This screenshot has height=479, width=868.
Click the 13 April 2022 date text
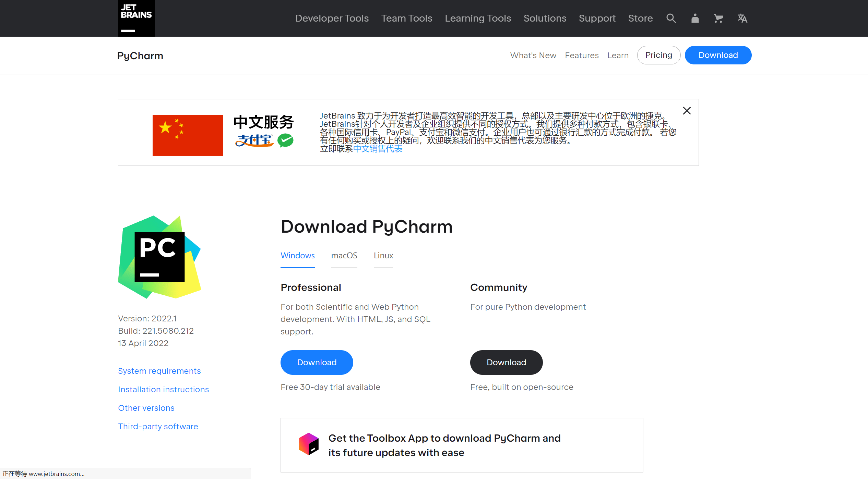[143, 343]
